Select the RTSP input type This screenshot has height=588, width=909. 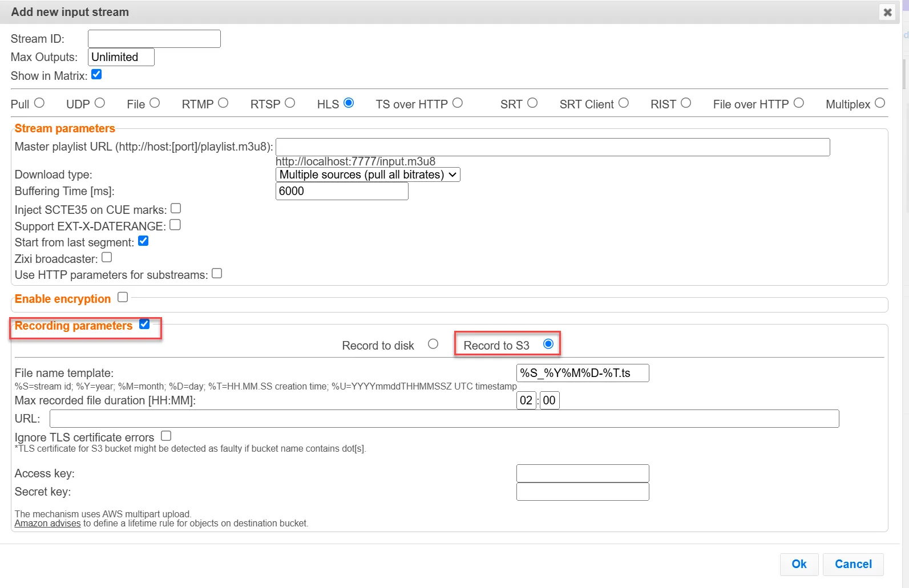pyautogui.click(x=290, y=103)
